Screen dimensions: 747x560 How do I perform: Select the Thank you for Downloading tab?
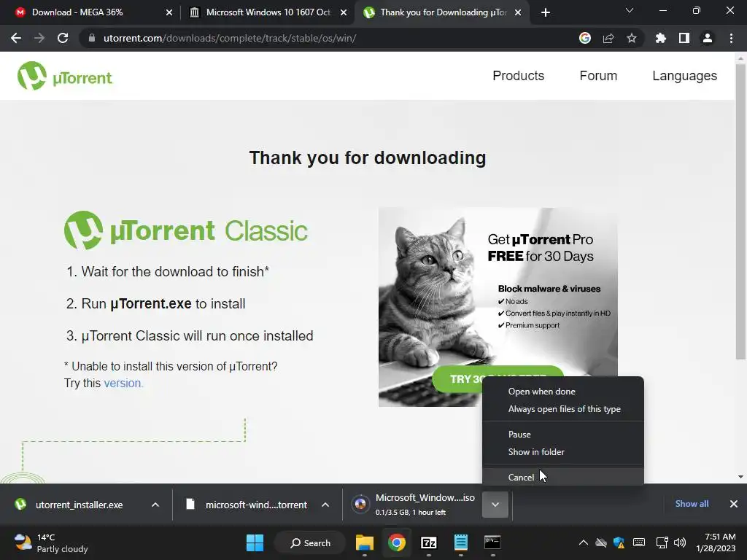pyautogui.click(x=443, y=12)
